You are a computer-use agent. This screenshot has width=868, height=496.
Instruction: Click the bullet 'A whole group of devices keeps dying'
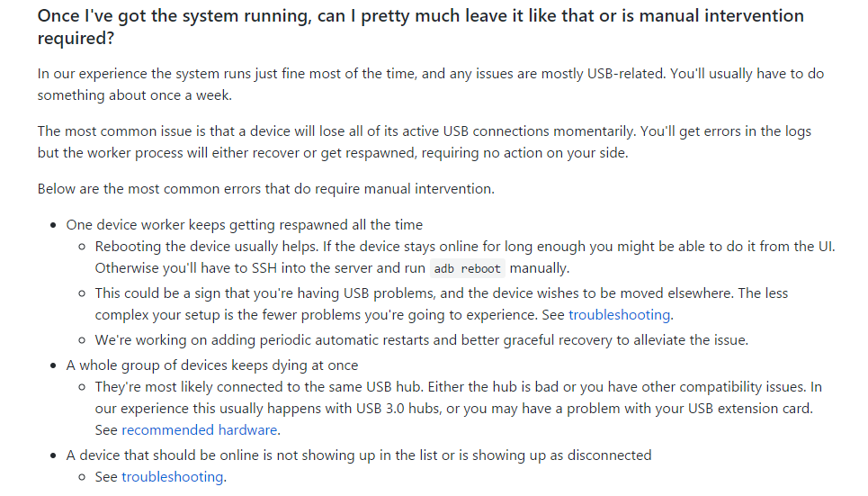click(212, 365)
